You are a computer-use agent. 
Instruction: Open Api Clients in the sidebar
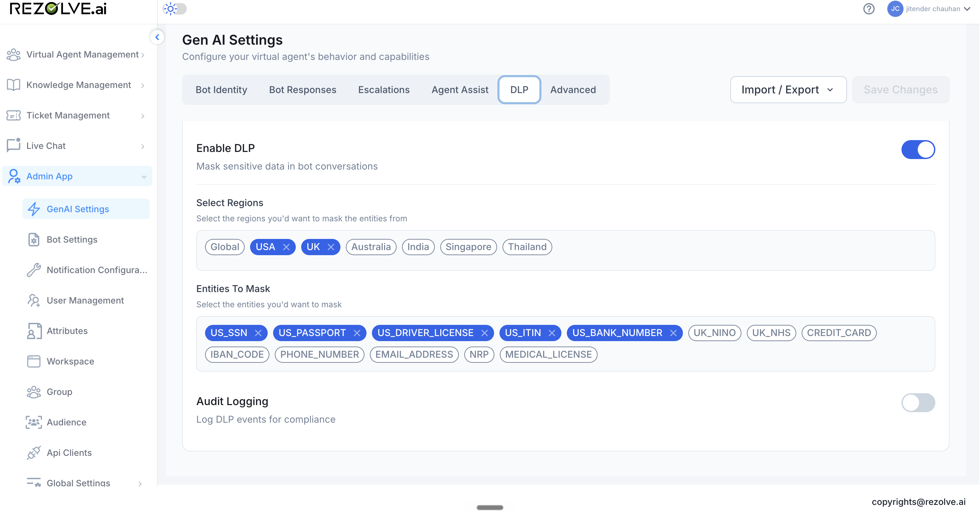pos(86,452)
